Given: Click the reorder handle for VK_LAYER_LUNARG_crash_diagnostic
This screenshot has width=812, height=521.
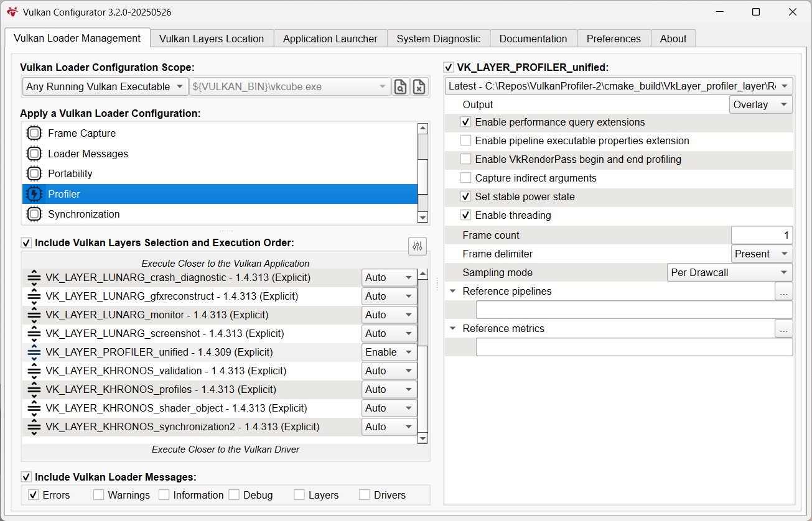Looking at the screenshot, I should (34, 277).
